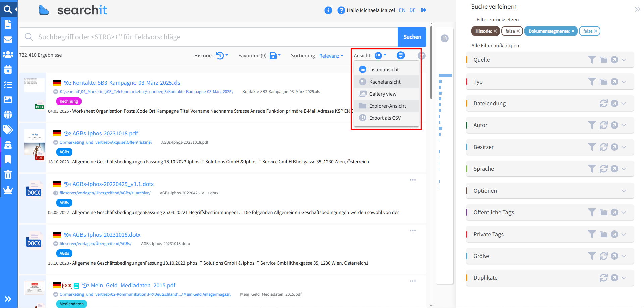Open the mail envelope icon in the sidebar
The width and height of the screenshot is (644, 308).
[8, 40]
